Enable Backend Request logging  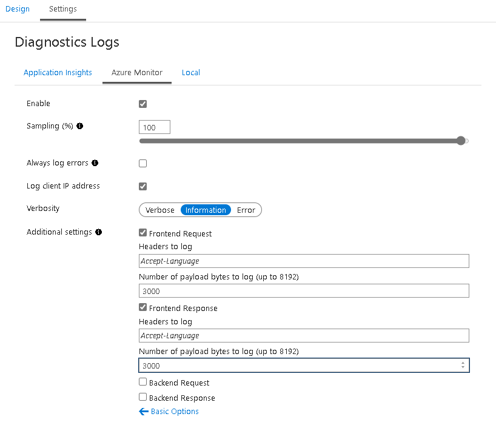(142, 382)
